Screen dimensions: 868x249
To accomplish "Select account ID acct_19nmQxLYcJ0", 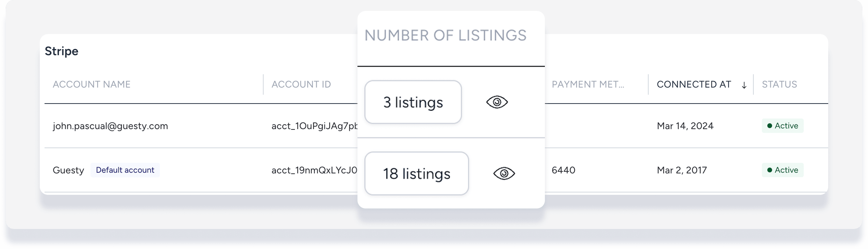I will coord(314,170).
